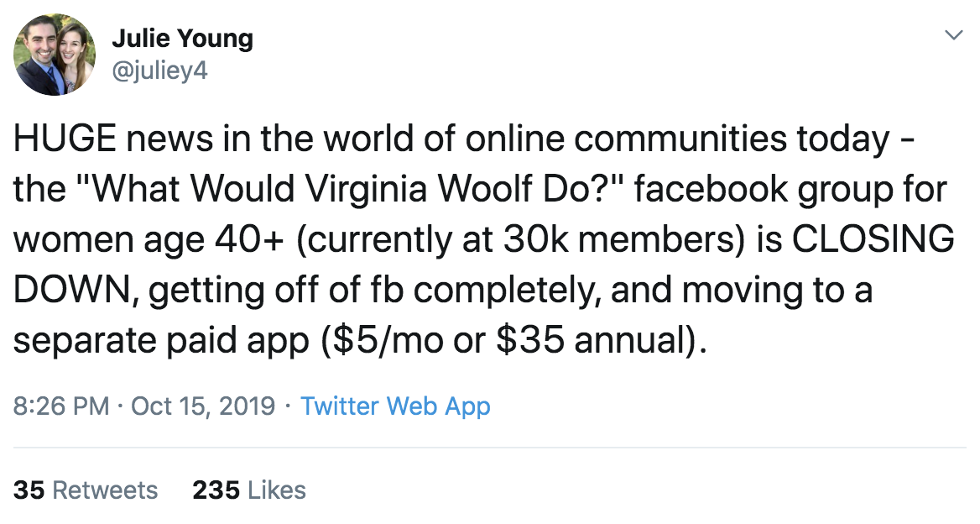Click the Oct 15, 2019 date
This screenshot has height=524, width=980.
(x=203, y=406)
